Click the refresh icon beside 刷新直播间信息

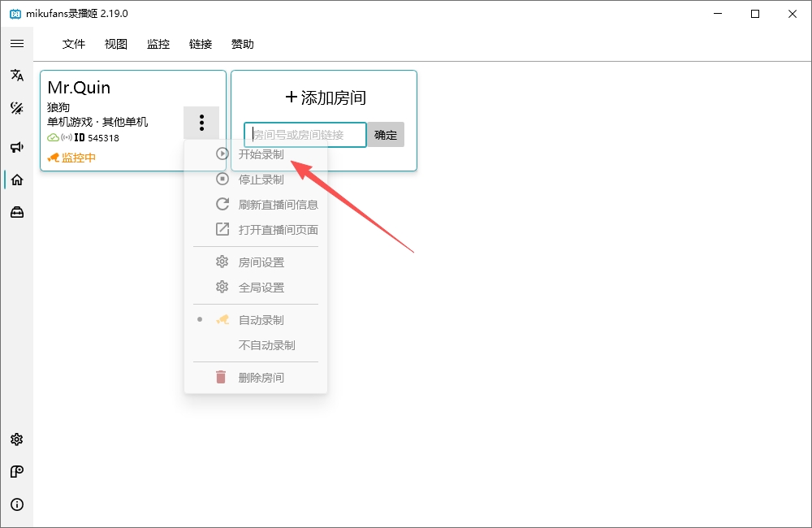point(222,204)
